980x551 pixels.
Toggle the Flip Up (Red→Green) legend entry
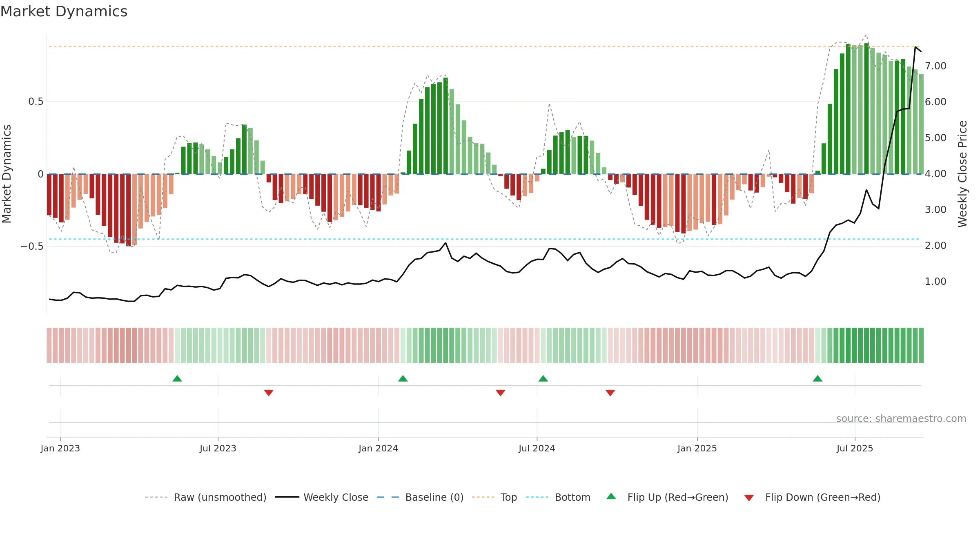[x=667, y=497]
